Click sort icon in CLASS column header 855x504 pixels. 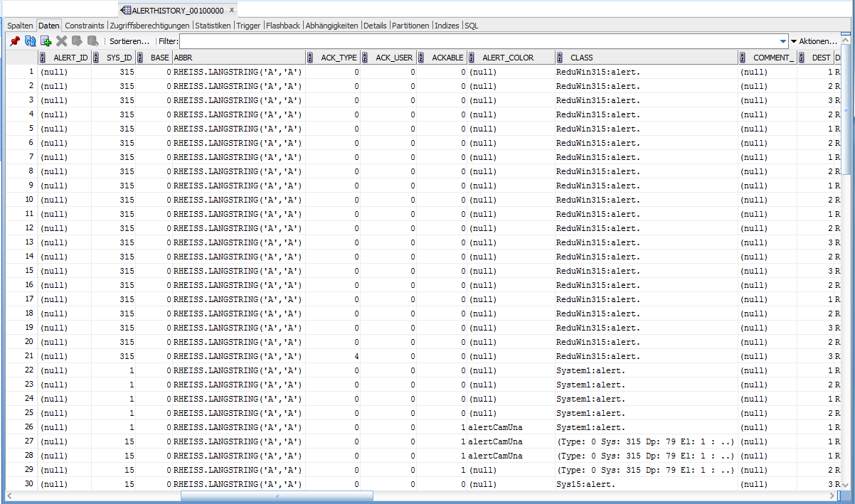point(561,58)
